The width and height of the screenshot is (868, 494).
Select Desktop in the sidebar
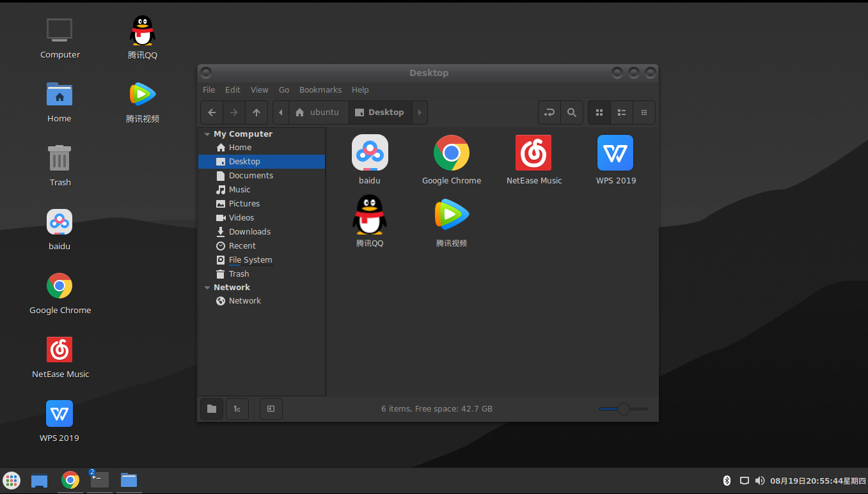point(262,162)
